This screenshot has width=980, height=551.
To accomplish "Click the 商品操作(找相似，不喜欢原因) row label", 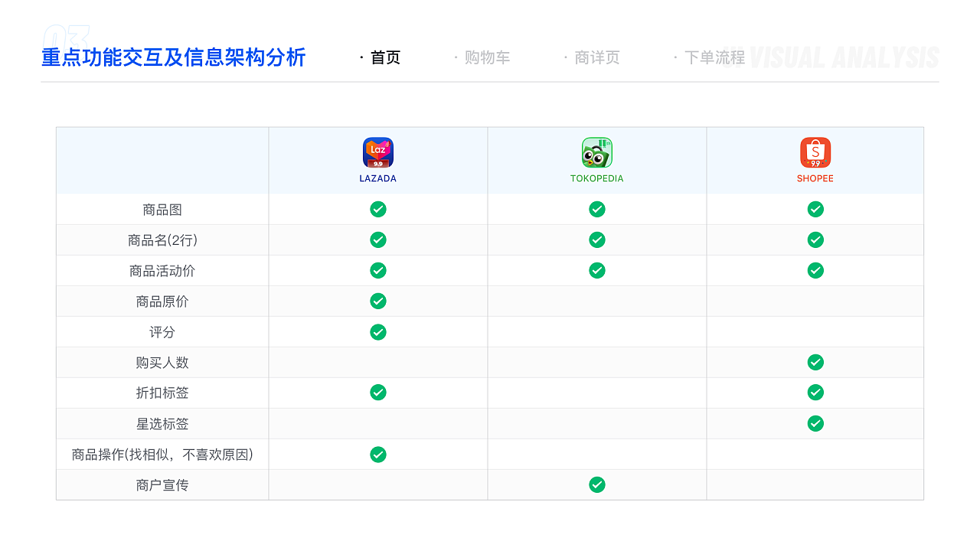I will 162,455.
